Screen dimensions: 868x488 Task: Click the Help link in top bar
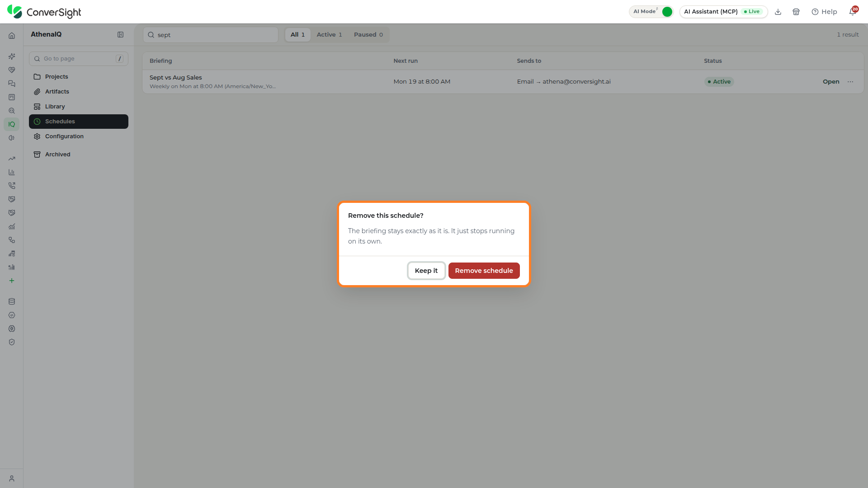[824, 12]
